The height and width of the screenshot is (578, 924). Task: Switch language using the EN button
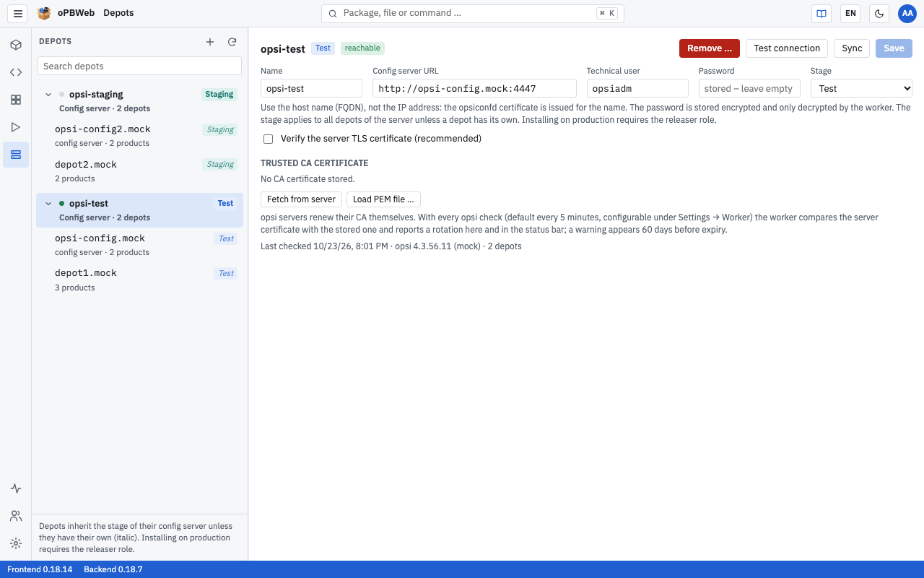coord(850,13)
